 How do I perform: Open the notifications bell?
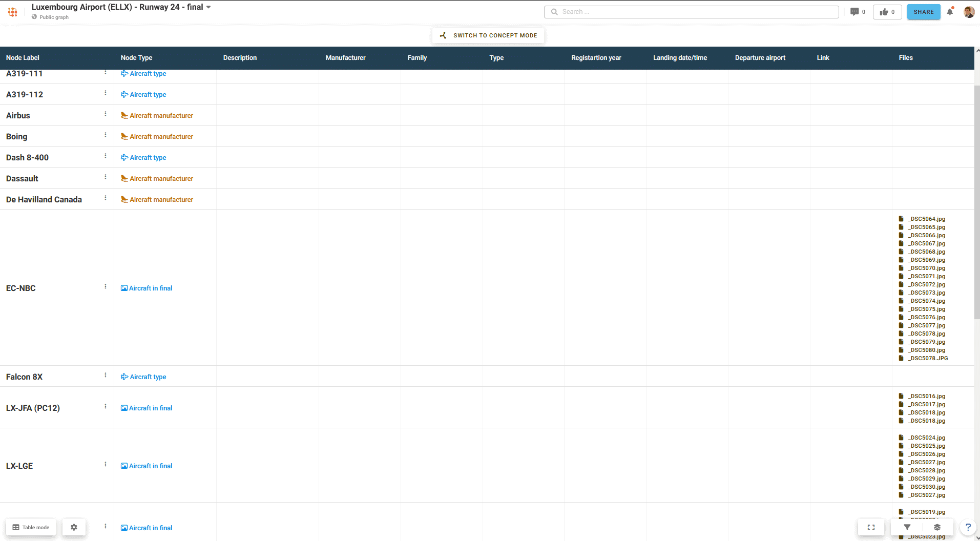[x=950, y=11]
